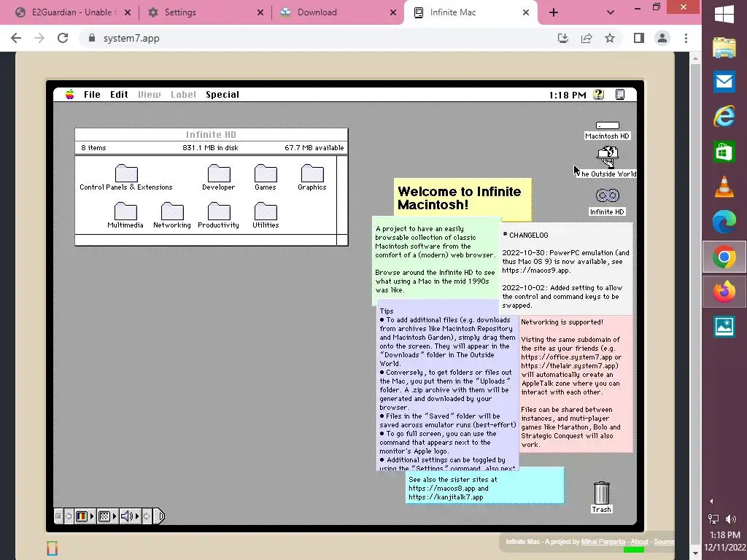Screen dimensions: 747x560
Task: Open the About link in the footer
Action: click(x=639, y=542)
